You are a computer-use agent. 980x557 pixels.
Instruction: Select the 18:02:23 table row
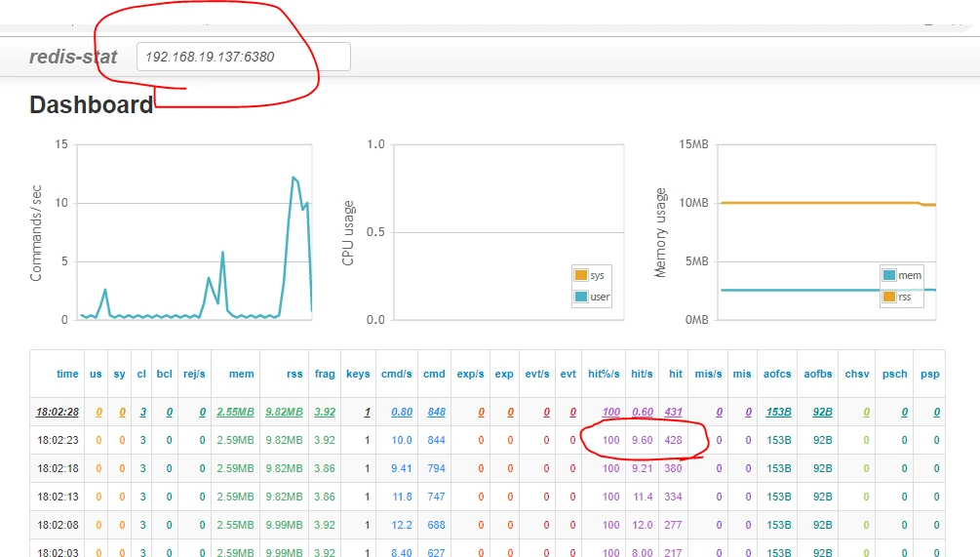488,440
